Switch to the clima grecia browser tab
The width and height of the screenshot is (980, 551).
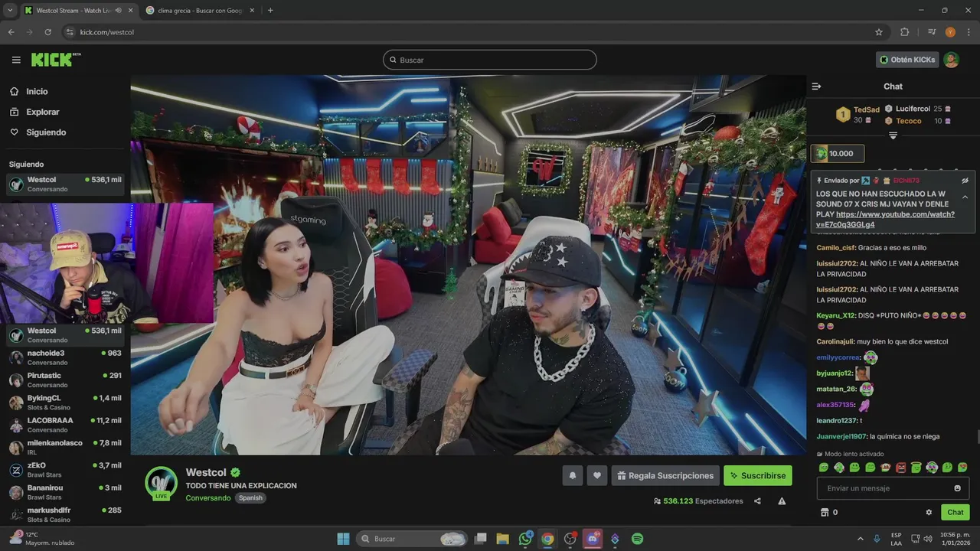[x=198, y=11]
